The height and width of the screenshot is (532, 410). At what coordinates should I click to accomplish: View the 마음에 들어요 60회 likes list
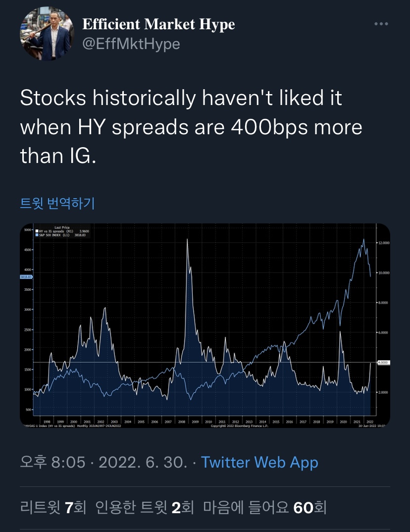click(264, 508)
